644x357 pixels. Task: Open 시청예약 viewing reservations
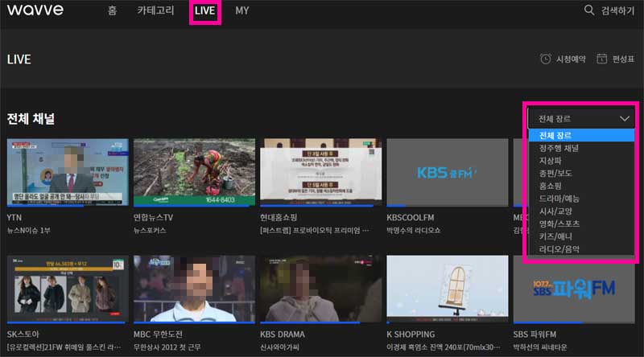click(571, 59)
